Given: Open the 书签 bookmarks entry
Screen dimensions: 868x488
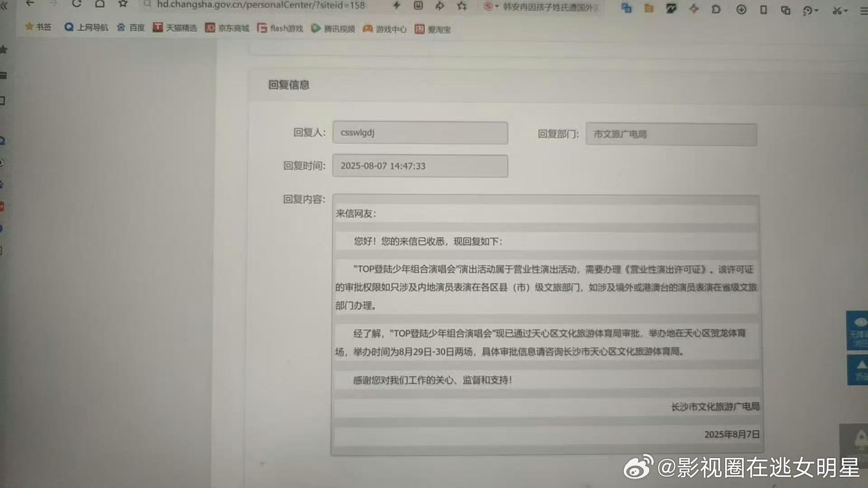Looking at the screenshot, I should (38, 27).
